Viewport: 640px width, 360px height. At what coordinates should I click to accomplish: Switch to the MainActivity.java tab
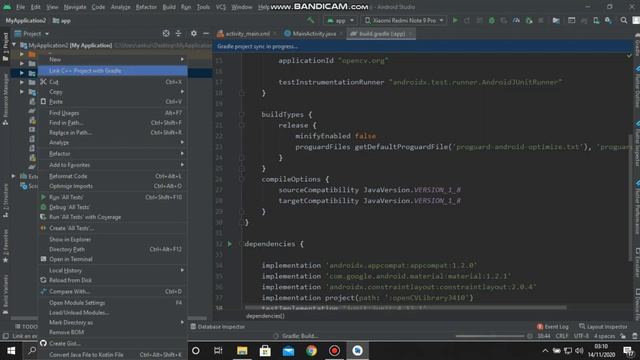click(313, 34)
